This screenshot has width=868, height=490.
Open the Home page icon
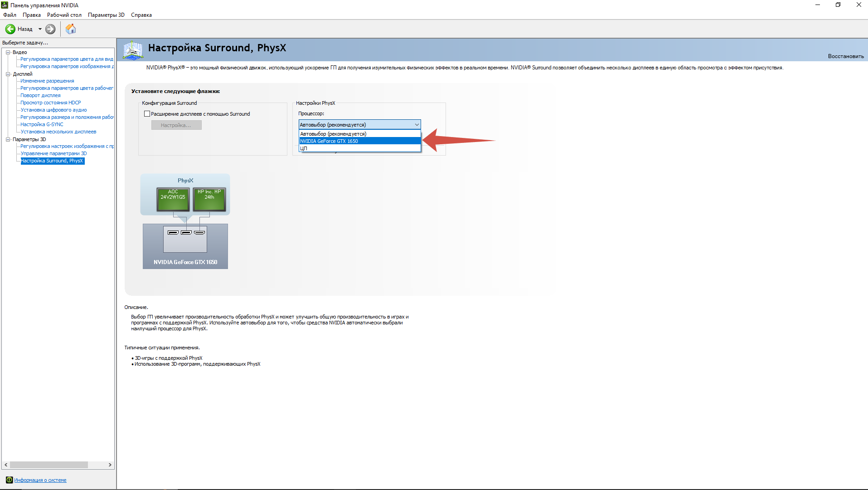(71, 29)
